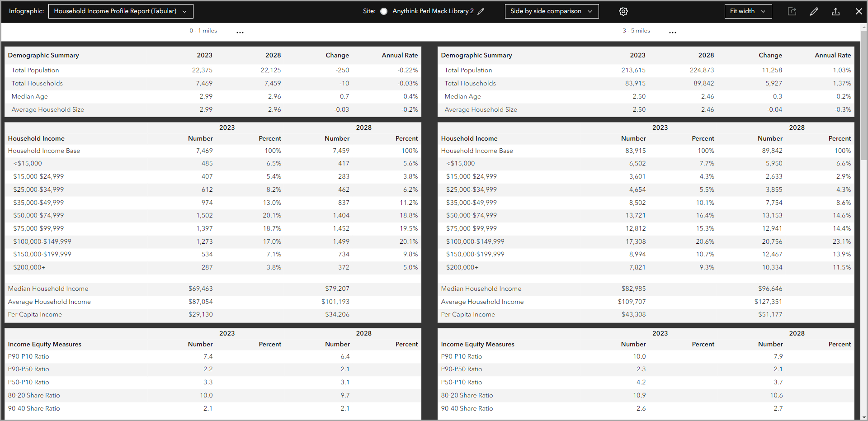
Task: Click the Median Household Income row label
Action: tap(48, 289)
